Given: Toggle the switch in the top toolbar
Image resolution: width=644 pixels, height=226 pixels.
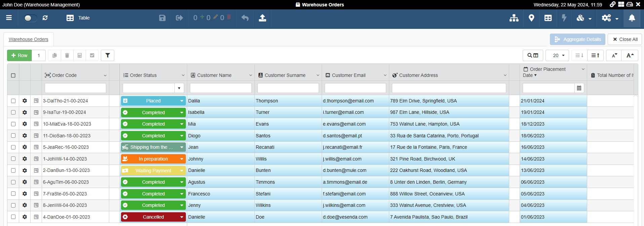Looking at the screenshot, I should 30,18.
